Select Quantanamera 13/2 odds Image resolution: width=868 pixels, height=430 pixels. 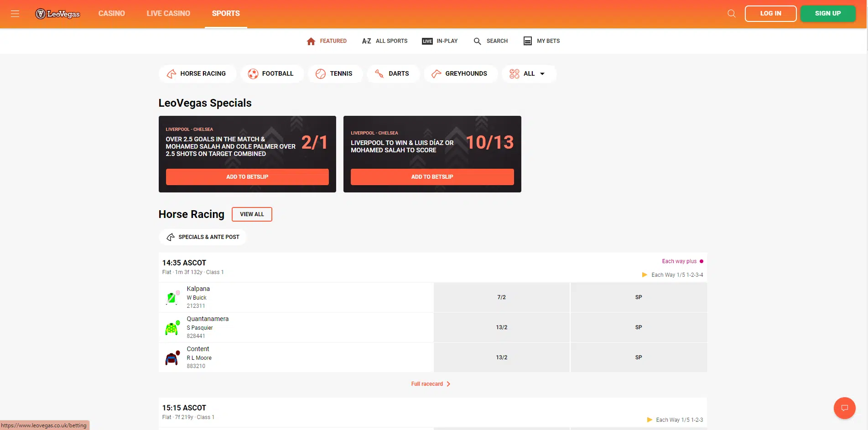502,327
